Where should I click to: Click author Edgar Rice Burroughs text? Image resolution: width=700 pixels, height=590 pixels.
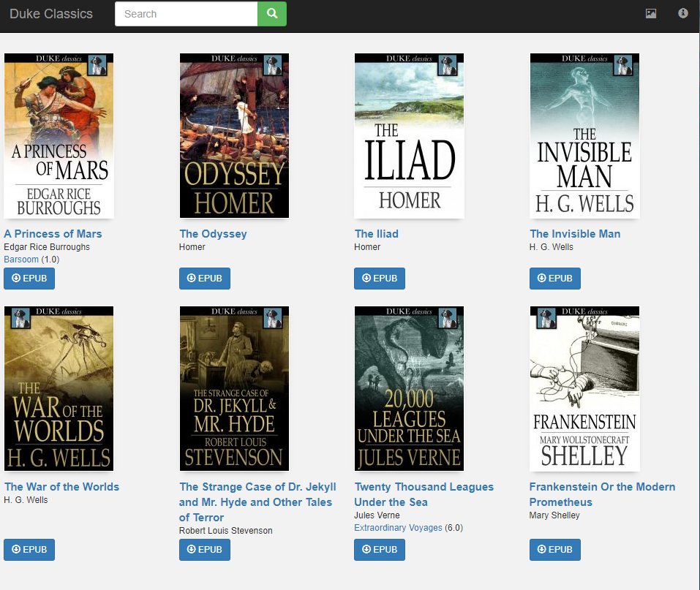(x=47, y=247)
